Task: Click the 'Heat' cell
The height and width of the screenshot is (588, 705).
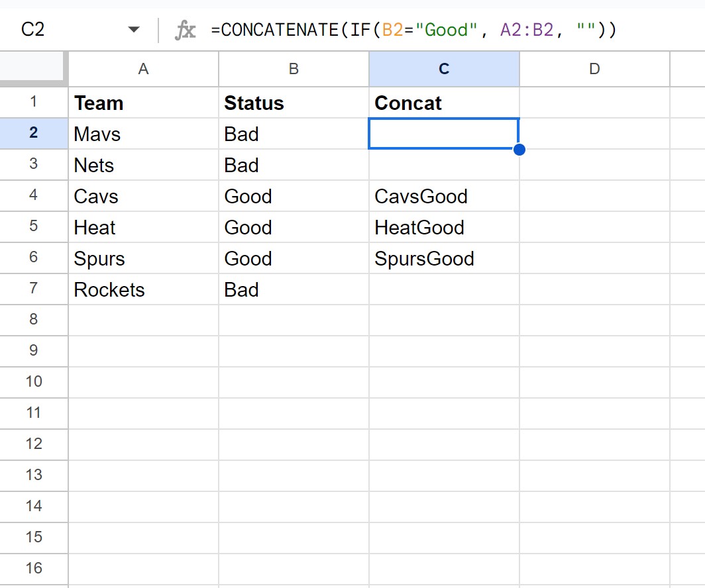Action: [x=143, y=227]
